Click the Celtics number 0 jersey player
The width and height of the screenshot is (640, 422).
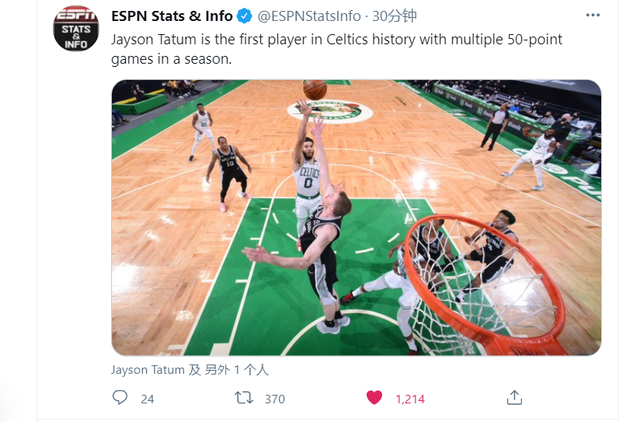(x=307, y=173)
